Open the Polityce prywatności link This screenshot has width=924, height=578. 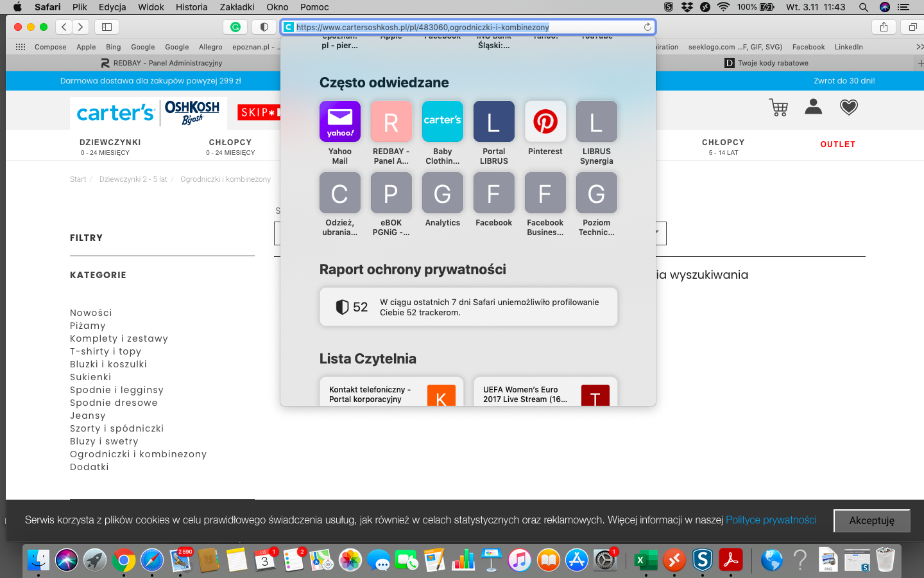(771, 520)
